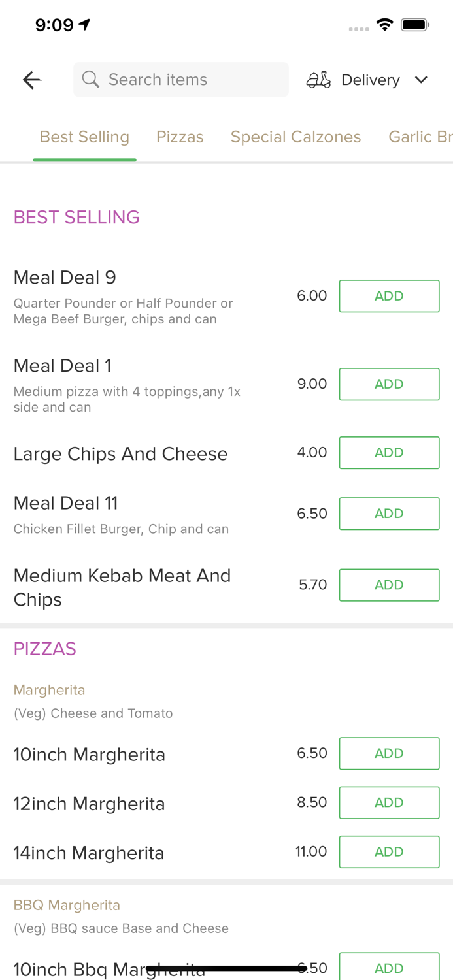Add Meal Deal 9 to order
Viewport: 453px width, 980px height.
pyautogui.click(x=389, y=296)
